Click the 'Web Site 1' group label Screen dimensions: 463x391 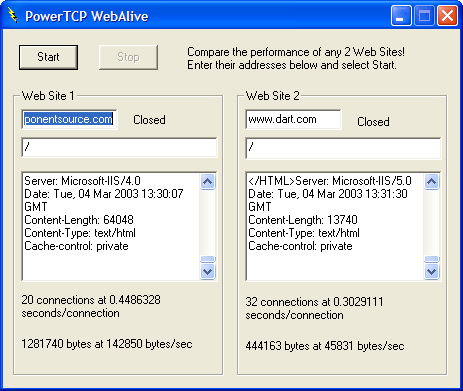48,96
